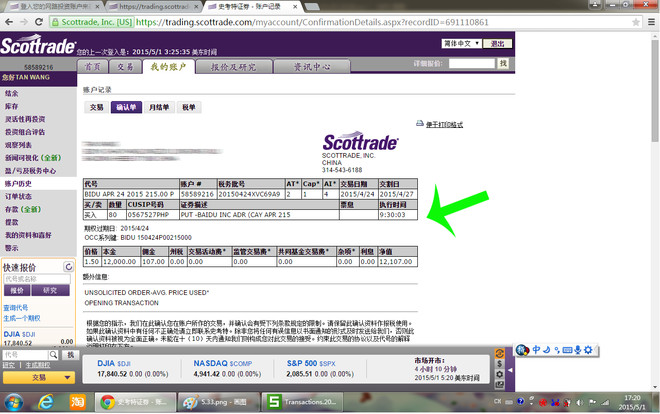
Task: Click the browser address bar URL
Action: 311,22
